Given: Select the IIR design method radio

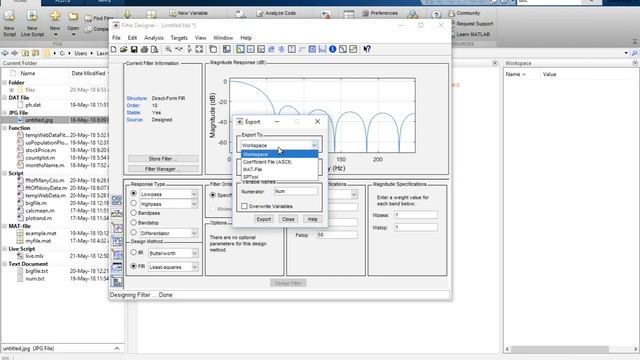Looking at the screenshot, I should (133, 253).
